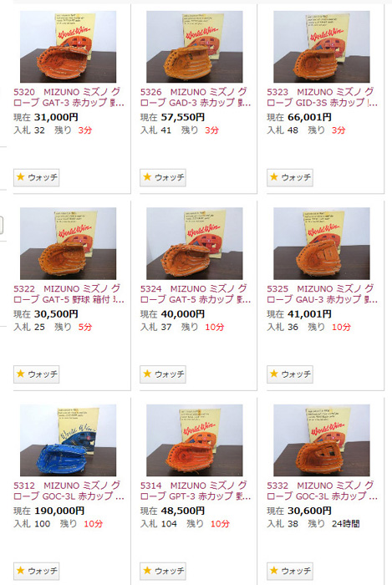This screenshot has height=585, width=392.
Task: Open the 5326 MIZUNO GAD-3 listing title
Action: point(196,97)
